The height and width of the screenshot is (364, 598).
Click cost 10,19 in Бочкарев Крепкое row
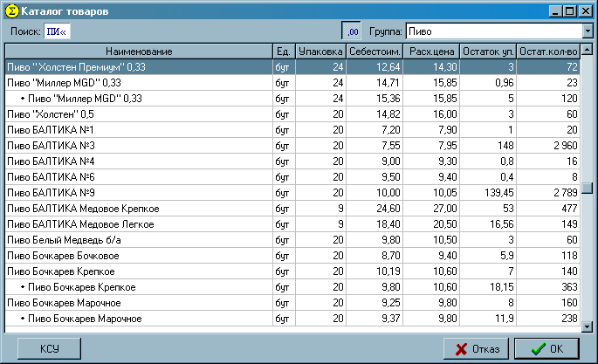tap(388, 271)
